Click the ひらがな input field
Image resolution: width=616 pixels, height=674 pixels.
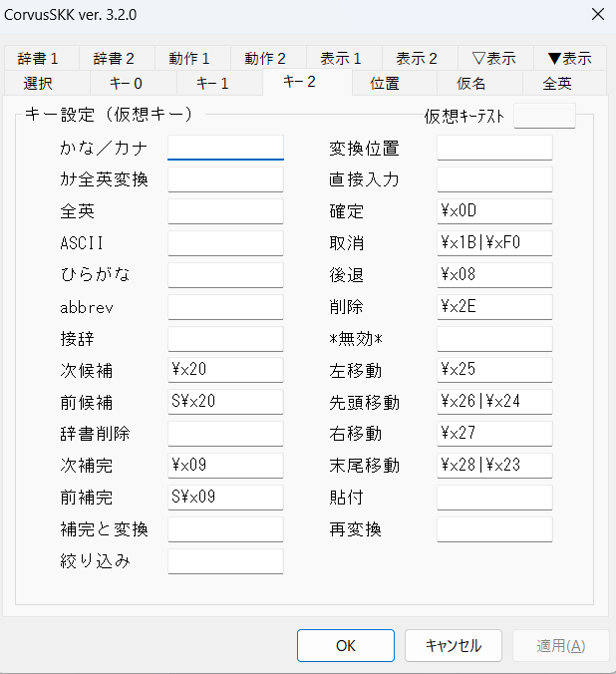[225, 274]
